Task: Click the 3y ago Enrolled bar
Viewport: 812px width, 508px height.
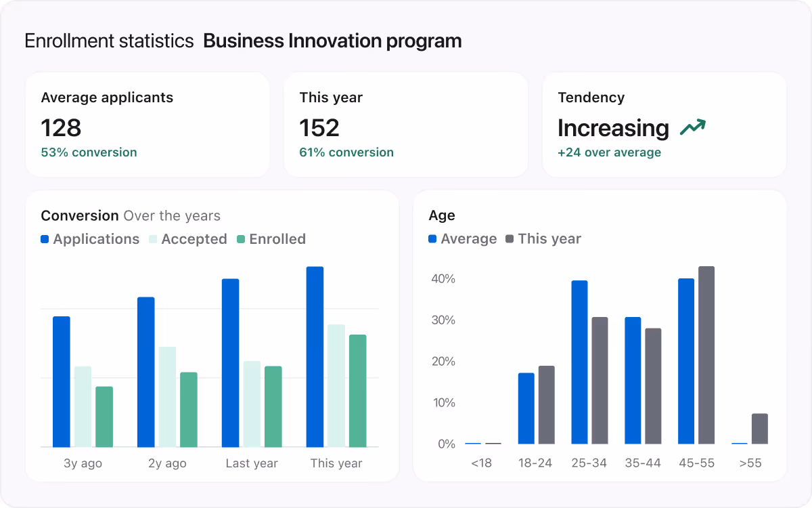Action: point(104,417)
